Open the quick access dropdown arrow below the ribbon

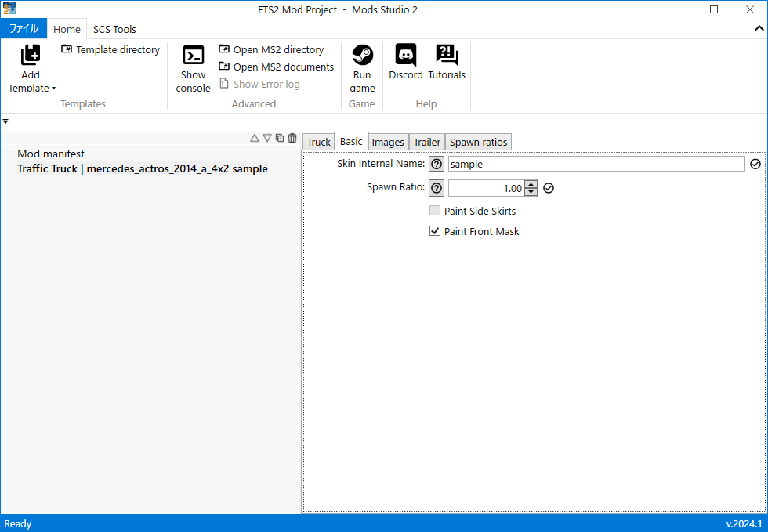pos(5,121)
